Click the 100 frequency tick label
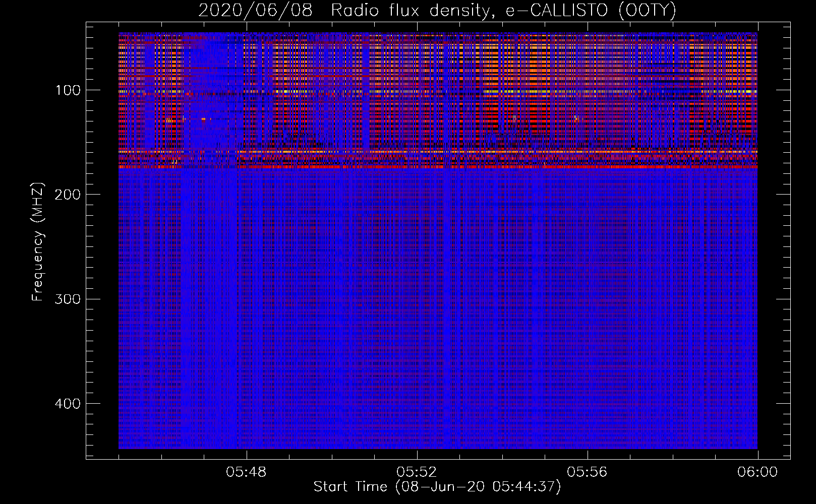 click(68, 90)
